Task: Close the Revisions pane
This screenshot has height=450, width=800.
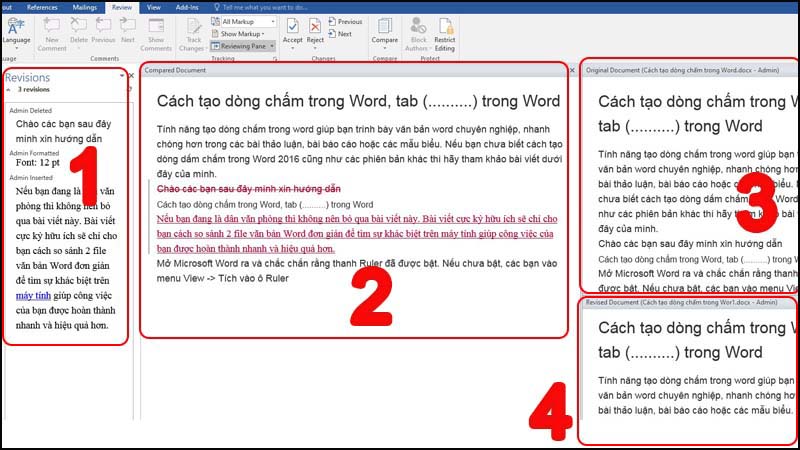Action: click(133, 76)
